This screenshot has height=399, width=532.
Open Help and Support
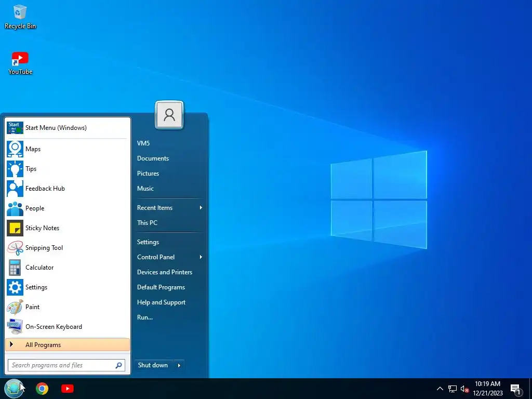click(x=161, y=302)
